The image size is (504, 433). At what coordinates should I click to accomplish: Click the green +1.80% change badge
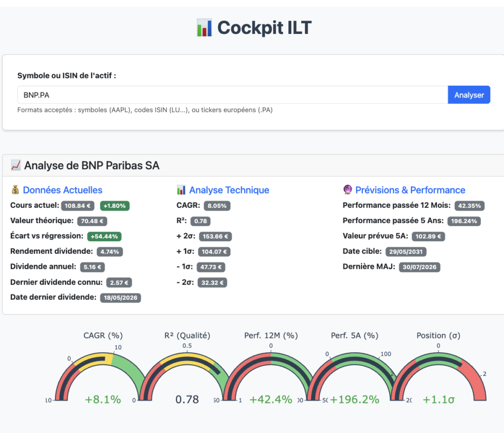click(114, 206)
